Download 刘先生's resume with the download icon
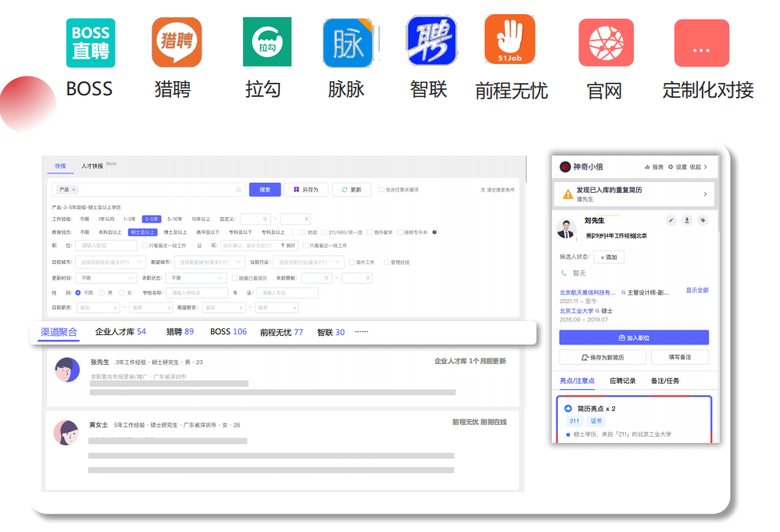780x532 pixels. [687, 220]
